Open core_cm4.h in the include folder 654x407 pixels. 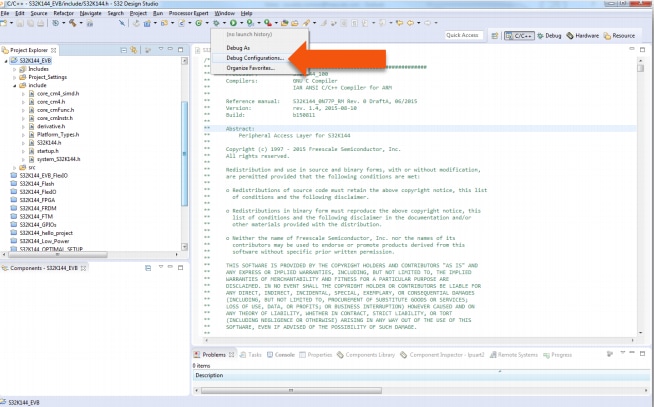click(x=50, y=102)
